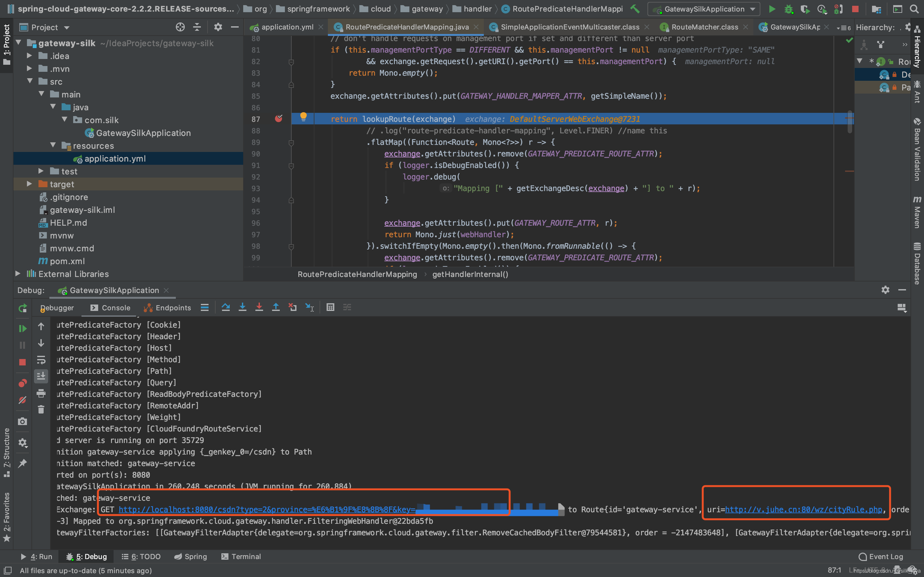Click the thread dump camera icon
924x577 pixels.
22,421
